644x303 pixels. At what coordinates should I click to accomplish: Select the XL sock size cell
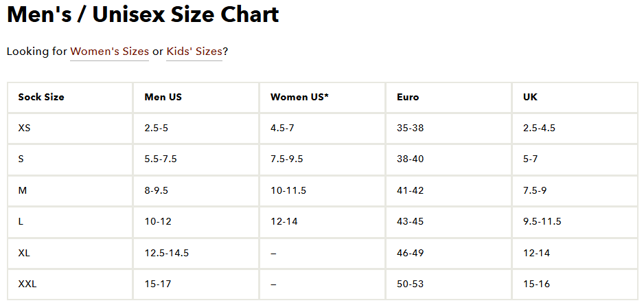(x=25, y=253)
